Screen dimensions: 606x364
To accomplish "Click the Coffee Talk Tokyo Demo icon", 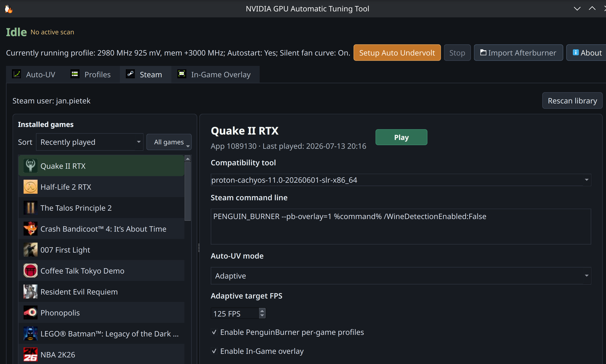I will 30,271.
